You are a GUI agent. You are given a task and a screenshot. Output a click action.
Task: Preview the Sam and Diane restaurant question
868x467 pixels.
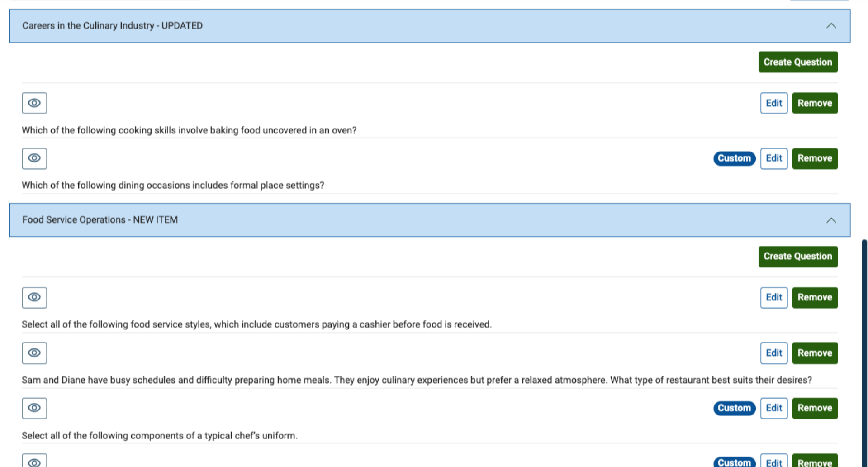pos(34,353)
